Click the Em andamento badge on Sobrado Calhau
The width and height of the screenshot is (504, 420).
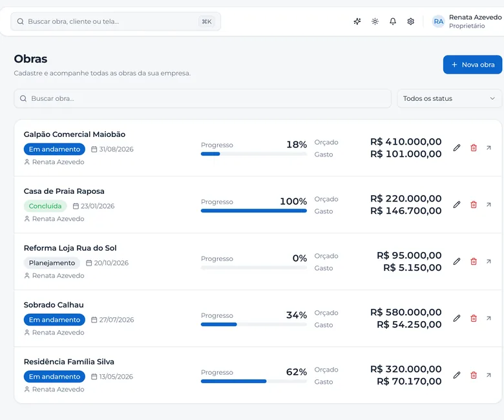coord(54,320)
